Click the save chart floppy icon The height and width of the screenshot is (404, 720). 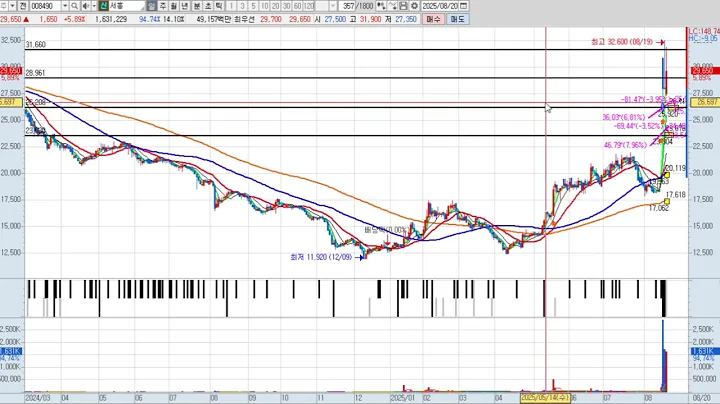[403, 6]
